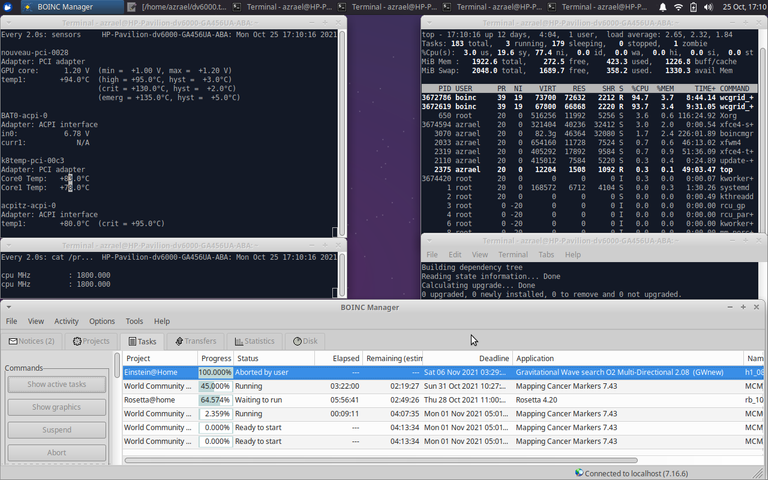Open window menu arrow of sensors terminal

pyautogui.click(x=8, y=23)
